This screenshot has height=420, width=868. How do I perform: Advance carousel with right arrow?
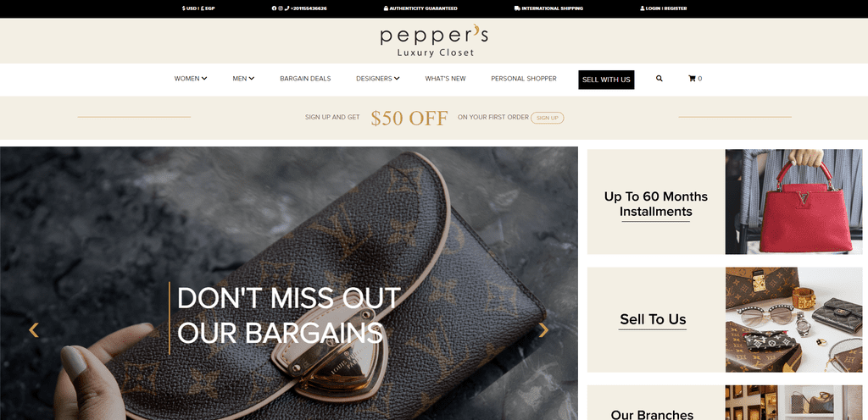[x=543, y=330]
